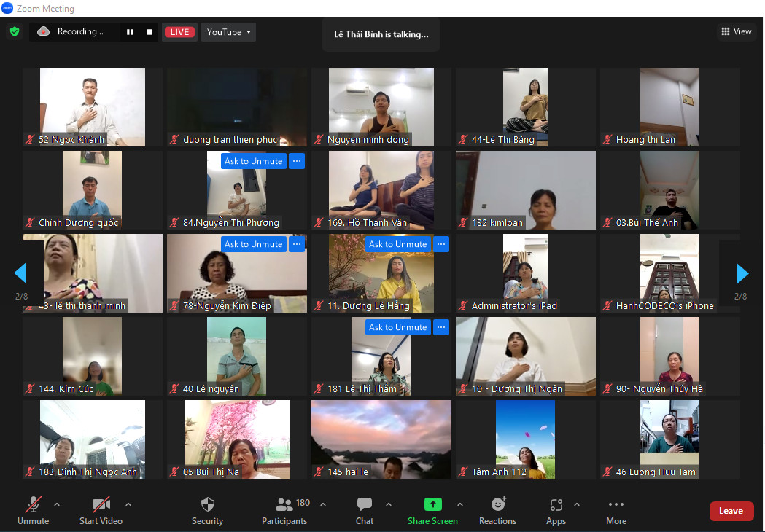Pause the recording

(131, 32)
